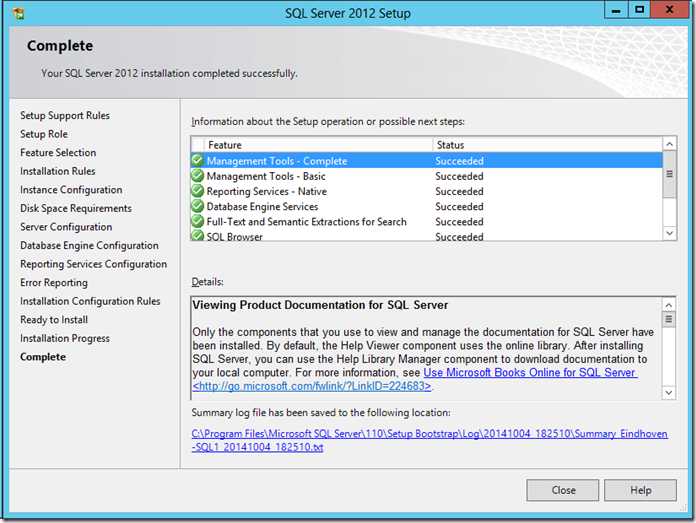Click Ready to Install step

coord(54,320)
